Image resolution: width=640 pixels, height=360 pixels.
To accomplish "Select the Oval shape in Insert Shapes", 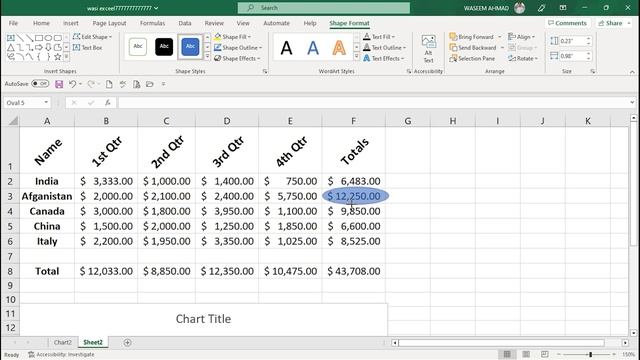I will 48,38.
